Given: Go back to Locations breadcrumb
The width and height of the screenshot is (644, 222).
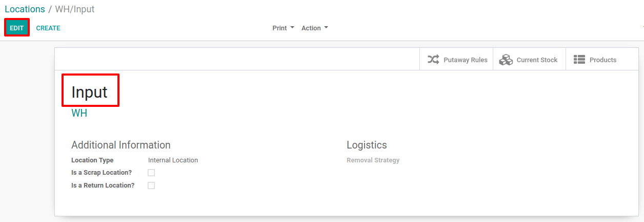Looking at the screenshot, I should [x=25, y=9].
